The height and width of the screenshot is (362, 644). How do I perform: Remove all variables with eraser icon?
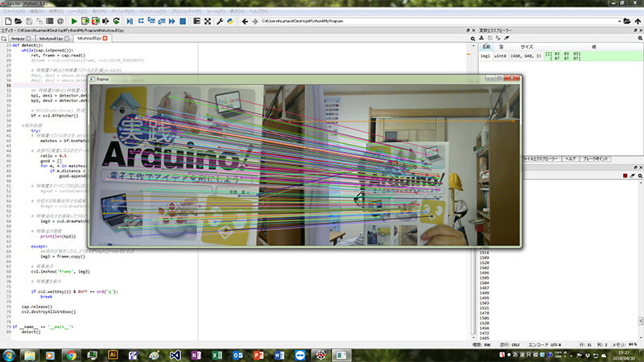507,38
